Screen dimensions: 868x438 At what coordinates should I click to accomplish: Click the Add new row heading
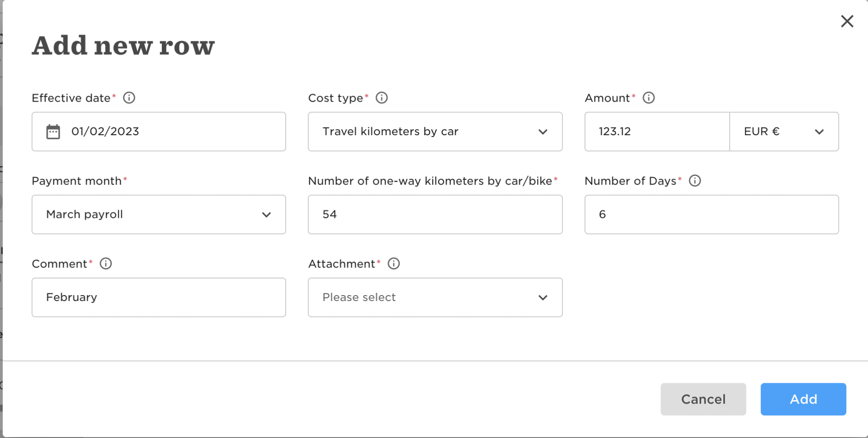123,46
